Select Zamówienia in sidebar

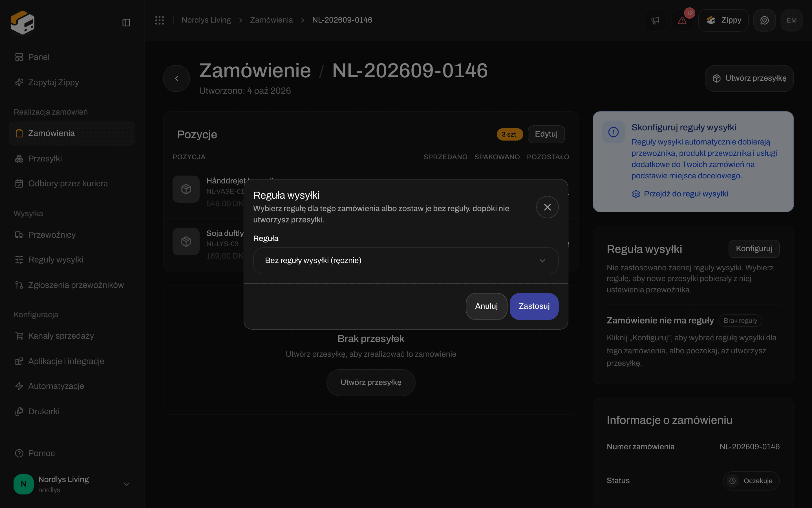pos(72,133)
